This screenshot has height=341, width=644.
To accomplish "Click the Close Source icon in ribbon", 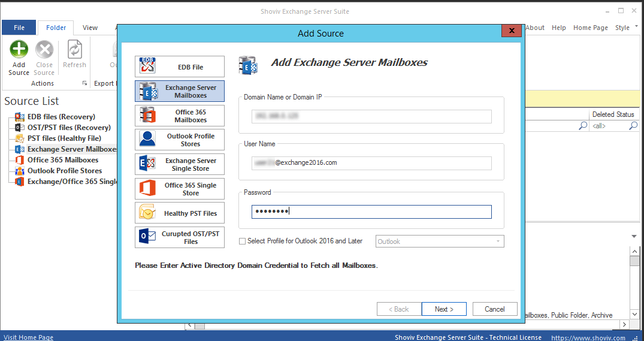I will pos(44,50).
